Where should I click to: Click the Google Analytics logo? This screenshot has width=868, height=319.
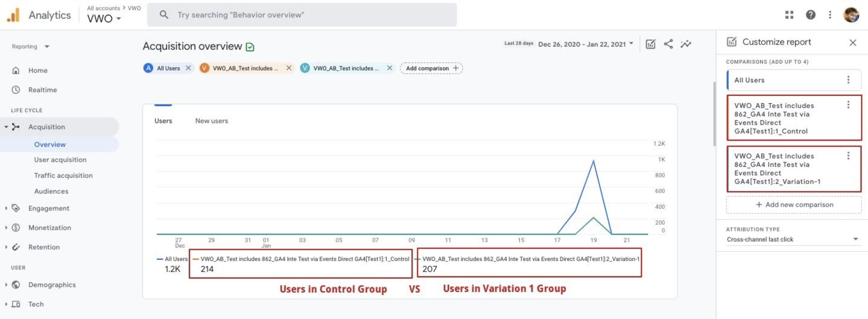pyautogui.click(x=13, y=15)
